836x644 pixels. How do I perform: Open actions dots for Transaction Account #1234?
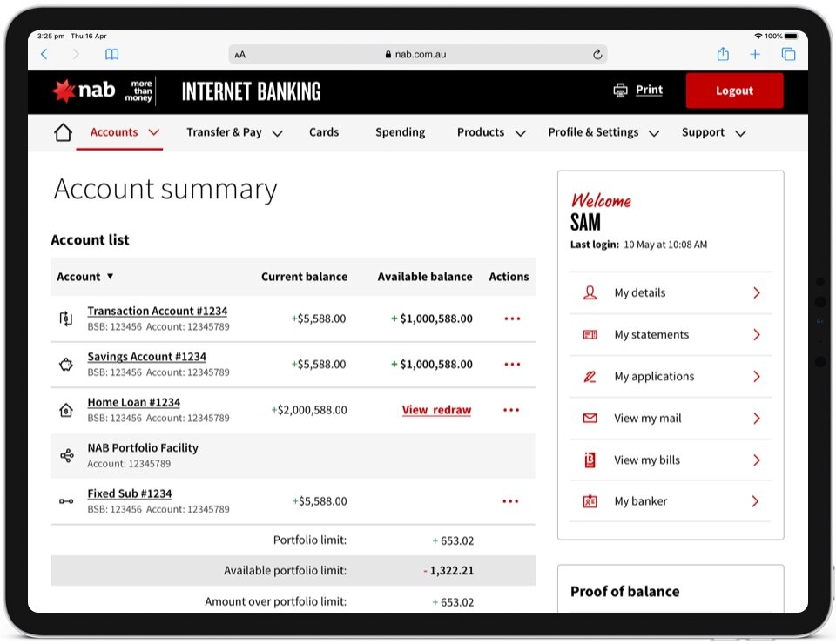click(512, 319)
